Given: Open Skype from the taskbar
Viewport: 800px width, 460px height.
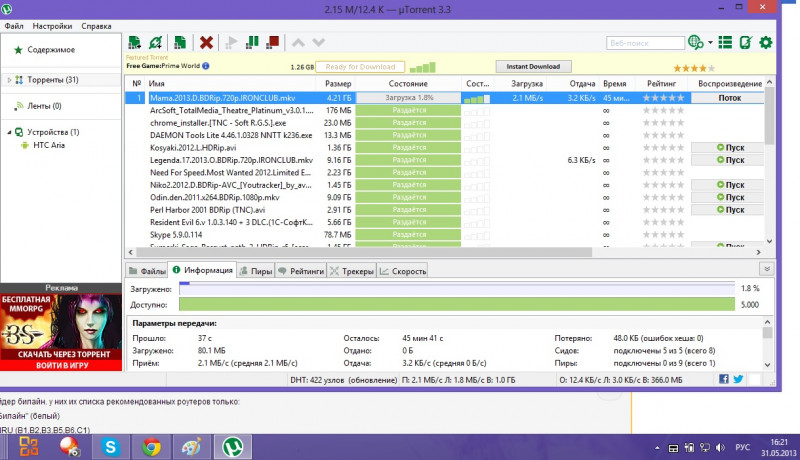Looking at the screenshot, I should [x=110, y=447].
